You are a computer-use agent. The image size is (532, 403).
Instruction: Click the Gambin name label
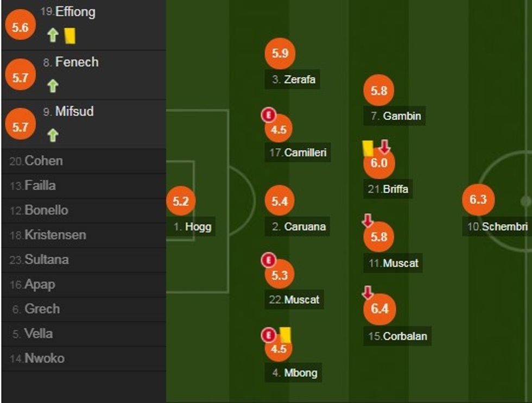401,116
